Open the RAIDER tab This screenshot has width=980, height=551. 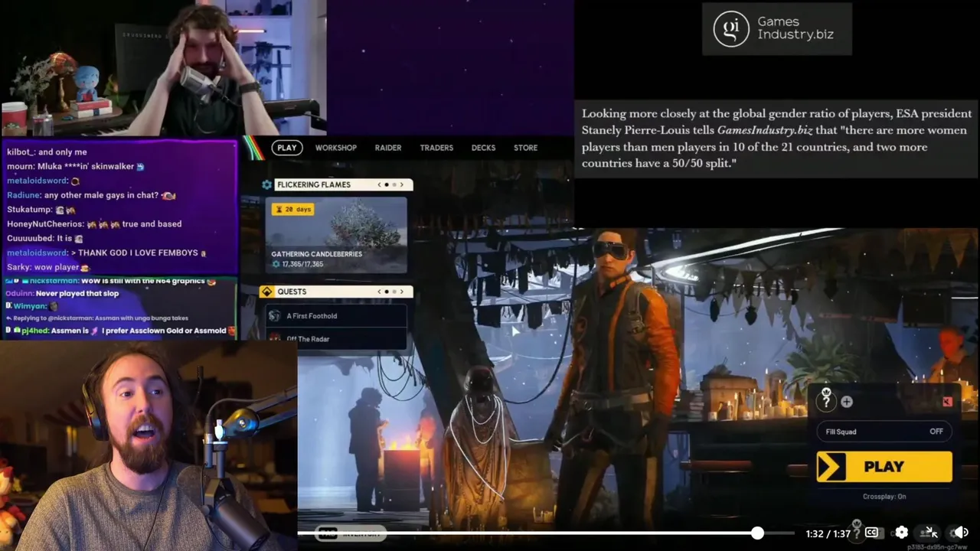tap(388, 148)
